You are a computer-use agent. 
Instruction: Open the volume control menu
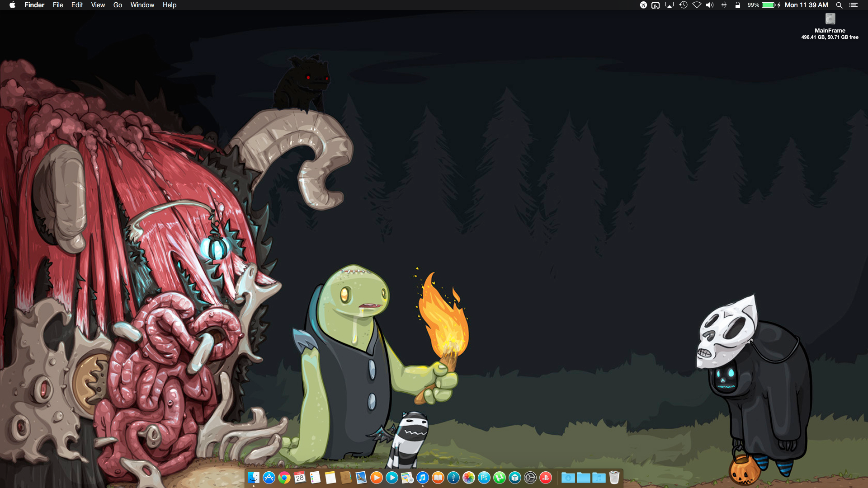click(x=710, y=5)
